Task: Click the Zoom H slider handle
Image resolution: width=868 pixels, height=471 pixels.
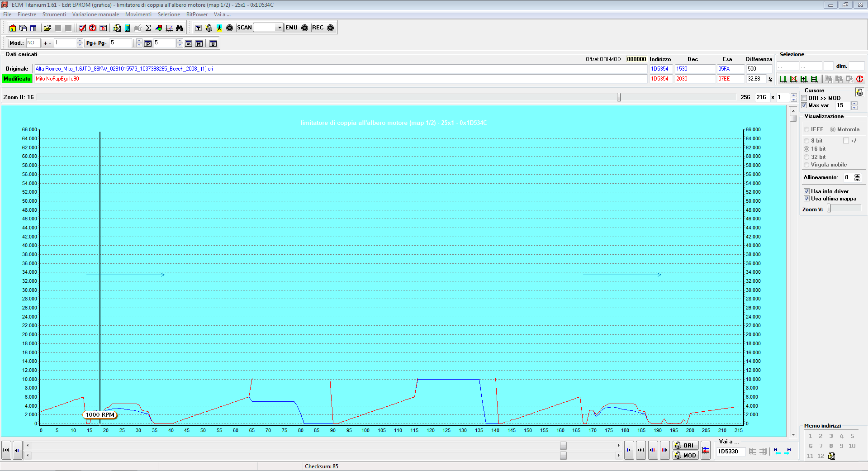Action: click(x=619, y=97)
